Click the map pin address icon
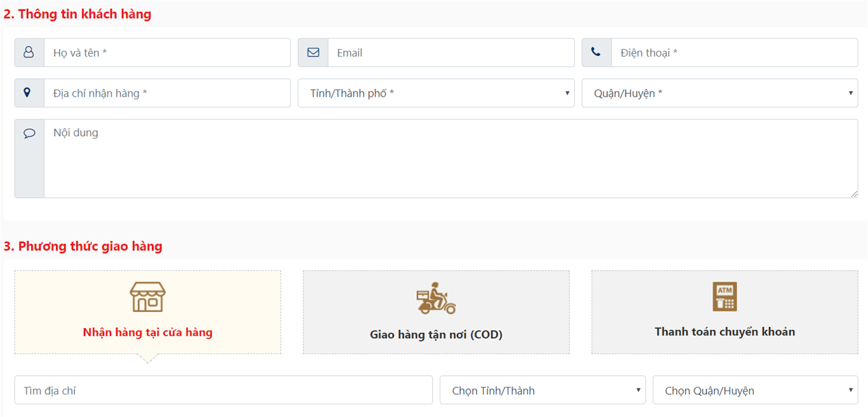 point(27,93)
